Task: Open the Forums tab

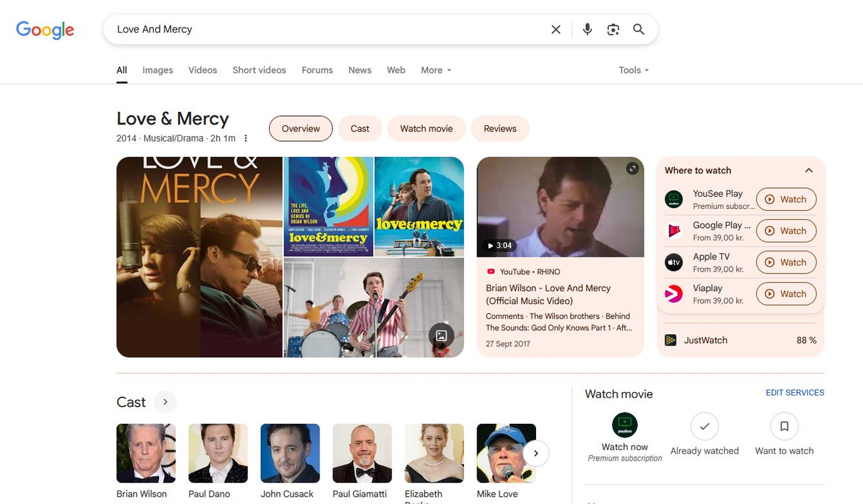Action: pos(318,70)
